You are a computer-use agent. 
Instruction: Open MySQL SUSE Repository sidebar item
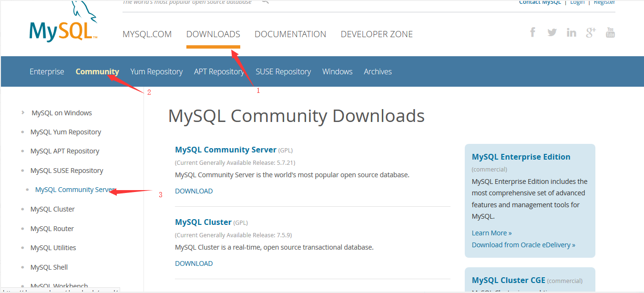[67, 171]
